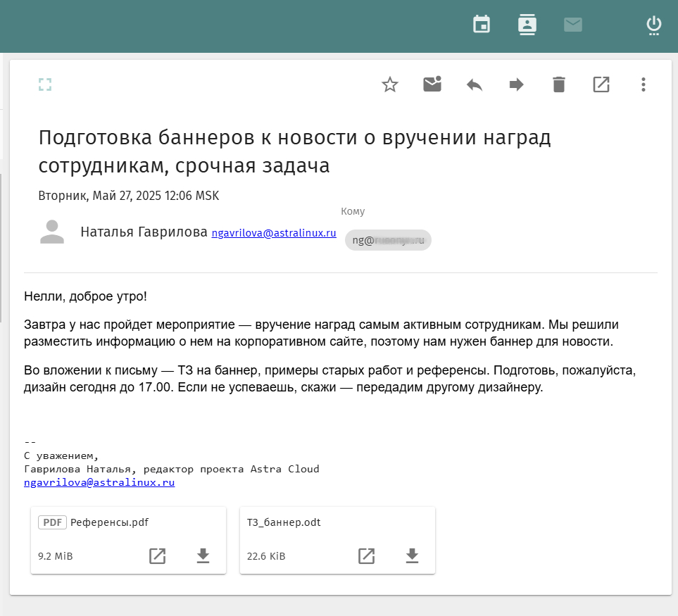Open Референсы.pdf in new window
The image size is (678, 616).
coord(158,556)
